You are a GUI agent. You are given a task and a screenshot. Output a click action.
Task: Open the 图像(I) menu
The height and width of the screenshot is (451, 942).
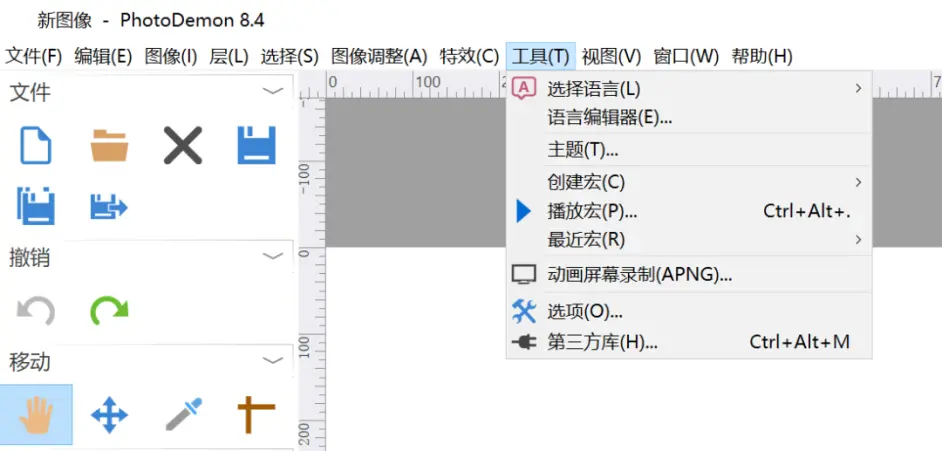(171, 56)
